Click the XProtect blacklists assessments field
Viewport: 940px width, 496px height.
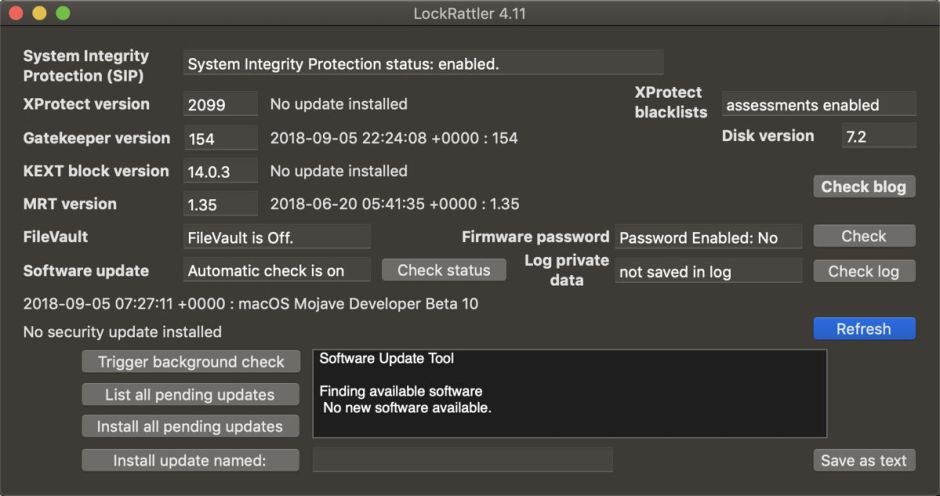(x=818, y=105)
